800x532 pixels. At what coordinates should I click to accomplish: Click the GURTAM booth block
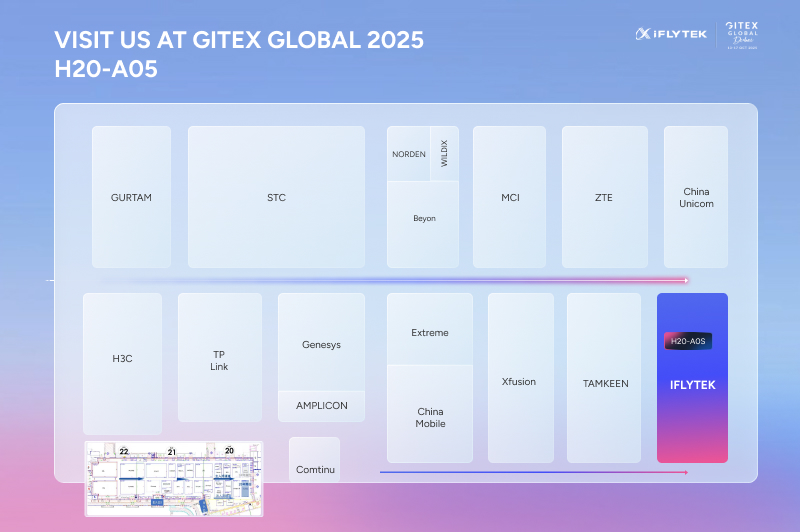pyautogui.click(x=131, y=197)
